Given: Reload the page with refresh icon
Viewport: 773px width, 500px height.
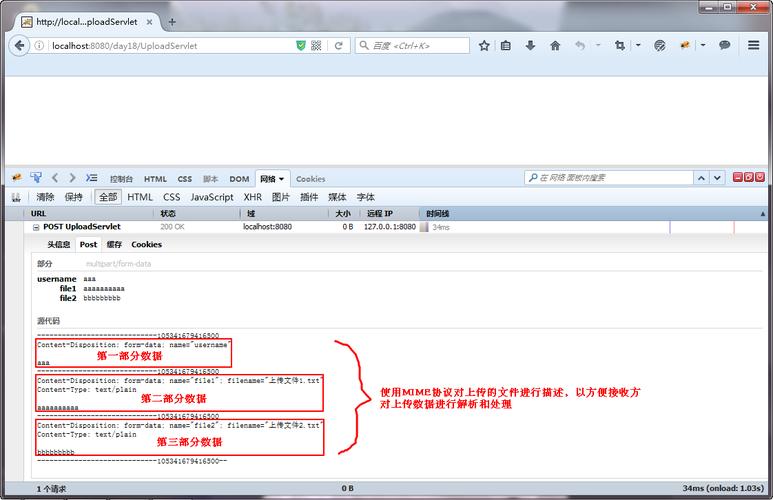Looking at the screenshot, I should 339,46.
